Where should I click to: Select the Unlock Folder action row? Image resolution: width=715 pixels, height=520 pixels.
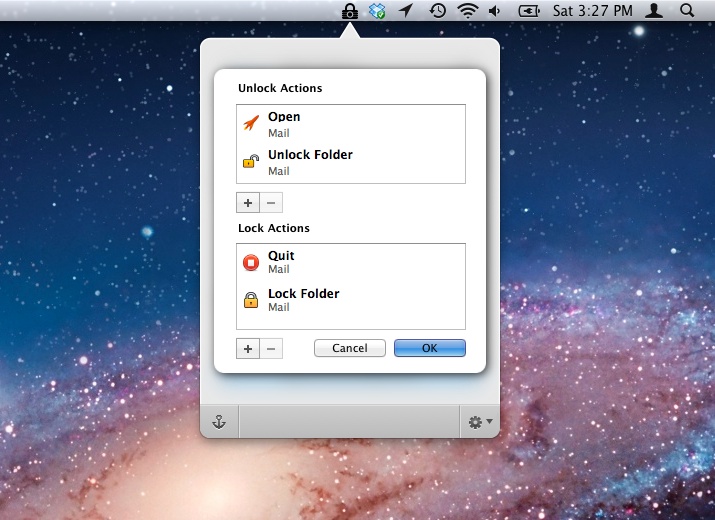[351, 162]
